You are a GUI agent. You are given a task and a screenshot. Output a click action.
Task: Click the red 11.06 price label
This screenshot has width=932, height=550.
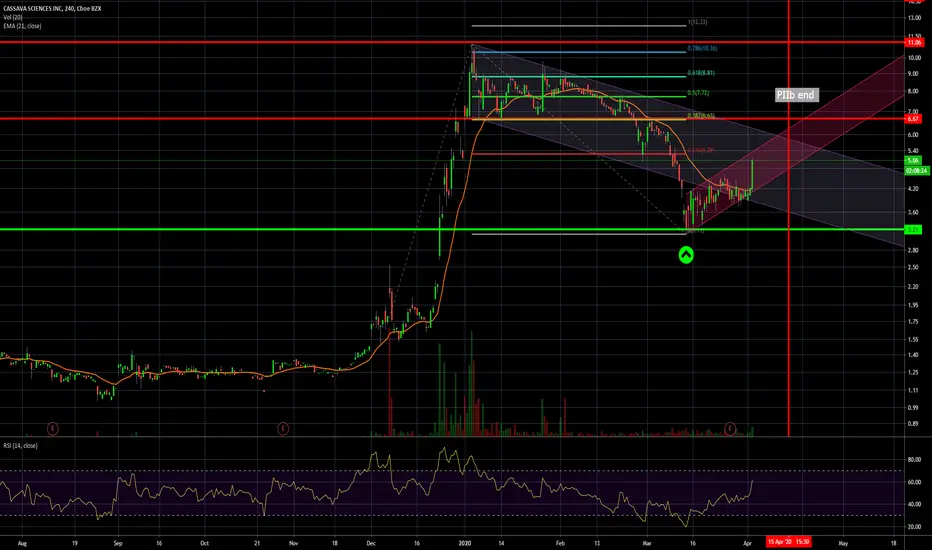[x=914, y=42]
